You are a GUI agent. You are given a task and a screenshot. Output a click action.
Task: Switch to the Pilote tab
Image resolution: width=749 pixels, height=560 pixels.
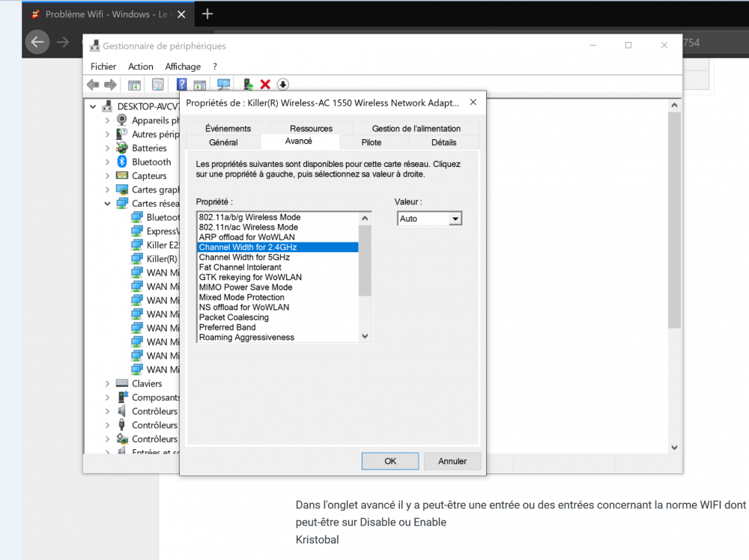click(x=372, y=142)
